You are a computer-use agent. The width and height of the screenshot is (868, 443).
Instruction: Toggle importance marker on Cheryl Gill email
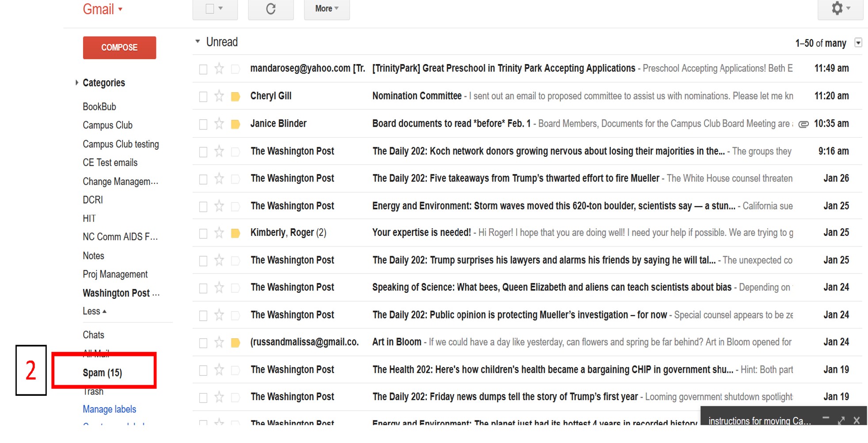click(236, 97)
